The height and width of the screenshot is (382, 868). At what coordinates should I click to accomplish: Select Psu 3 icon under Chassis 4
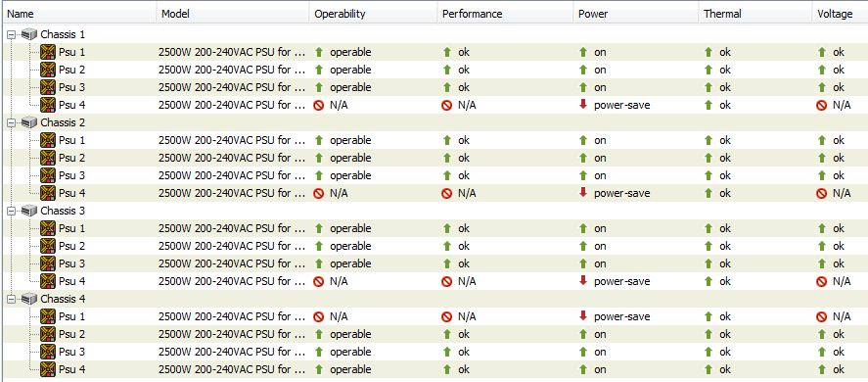[x=48, y=352]
